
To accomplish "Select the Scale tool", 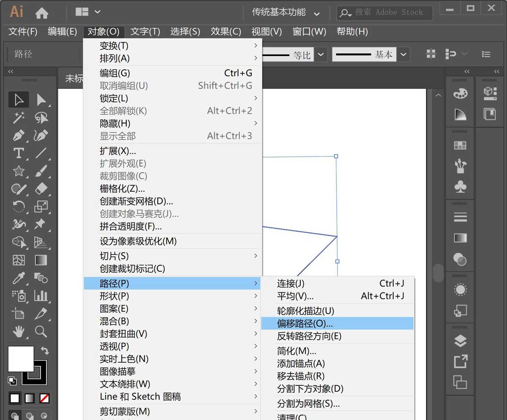I will (x=41, y=206).
